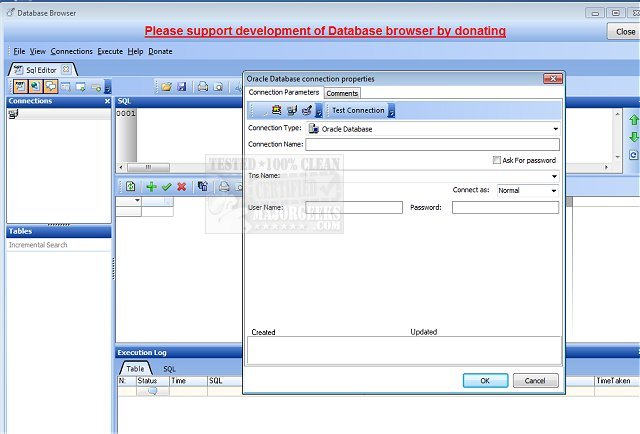Open the Donate menu
Screen dimensions: 640x434
tap(160, 51)
